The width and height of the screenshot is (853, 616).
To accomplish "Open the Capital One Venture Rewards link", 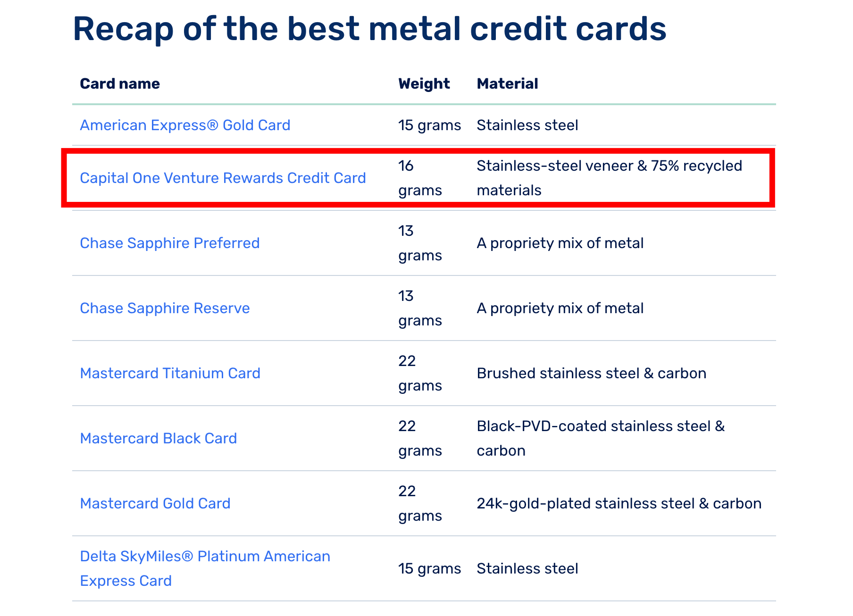I will [223, 178].
